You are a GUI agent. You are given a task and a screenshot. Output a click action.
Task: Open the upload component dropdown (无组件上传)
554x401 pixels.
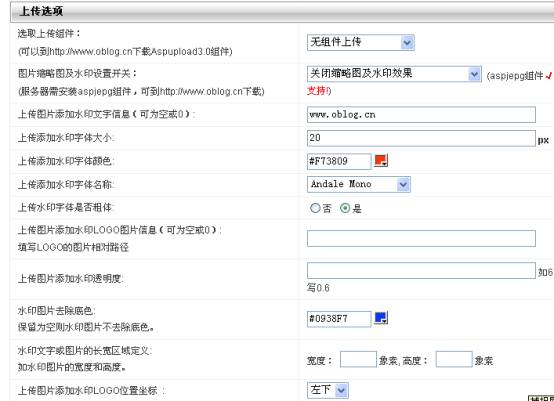point(360,42)
